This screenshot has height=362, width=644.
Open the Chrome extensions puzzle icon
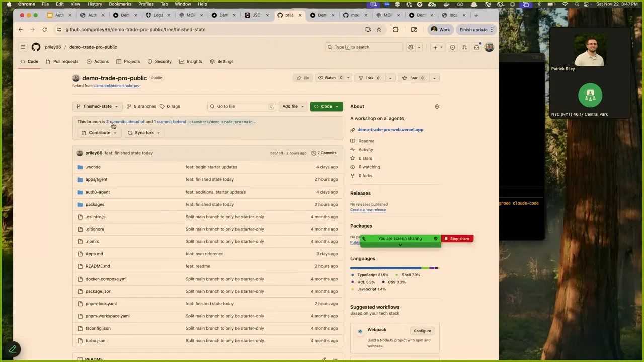396,30
